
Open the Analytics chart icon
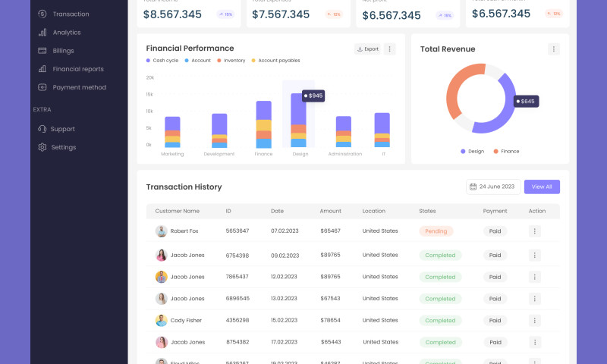(x=42, y=32)
